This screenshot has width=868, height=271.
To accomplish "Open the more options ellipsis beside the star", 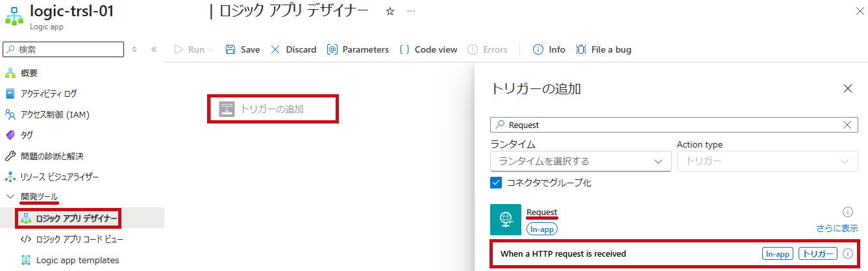I will pyautogui.click(x=410, y=12).
